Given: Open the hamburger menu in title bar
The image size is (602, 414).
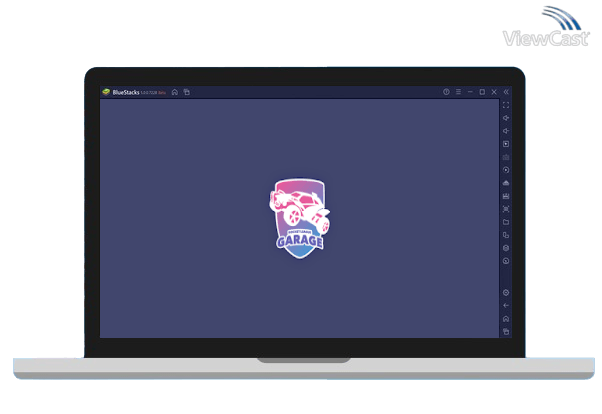Looking at the screenshot, I should click(x=458, y=92).
